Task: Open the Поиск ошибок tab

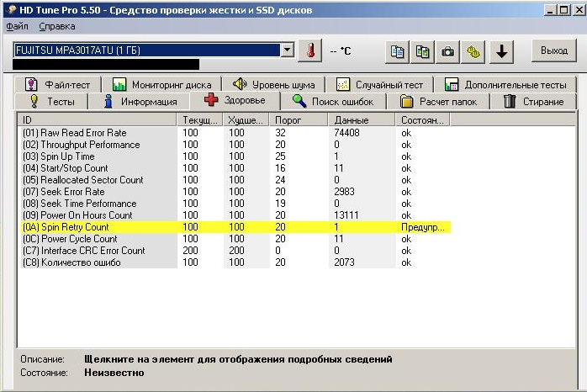Action: point(333,102)
